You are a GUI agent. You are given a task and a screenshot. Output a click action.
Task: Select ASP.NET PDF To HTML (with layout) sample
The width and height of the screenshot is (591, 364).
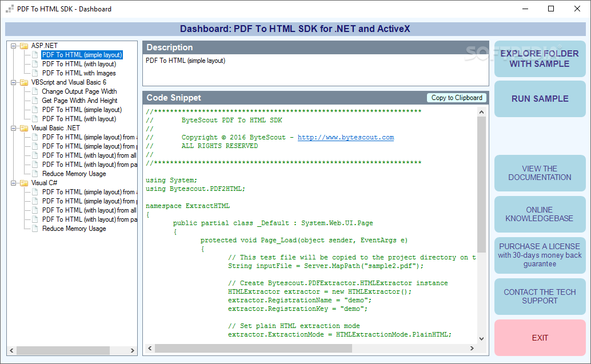click(79, 64)
